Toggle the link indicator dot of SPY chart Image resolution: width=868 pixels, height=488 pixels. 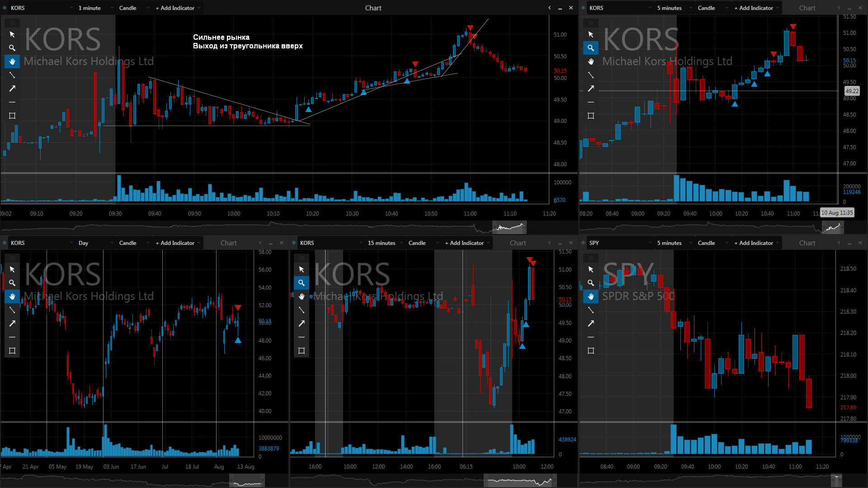(583, 243)
